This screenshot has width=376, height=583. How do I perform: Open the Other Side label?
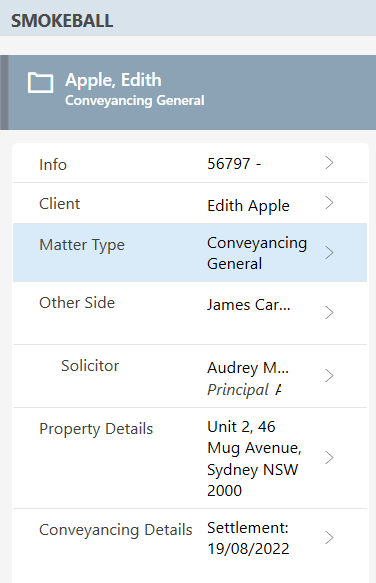pos(77,303)
